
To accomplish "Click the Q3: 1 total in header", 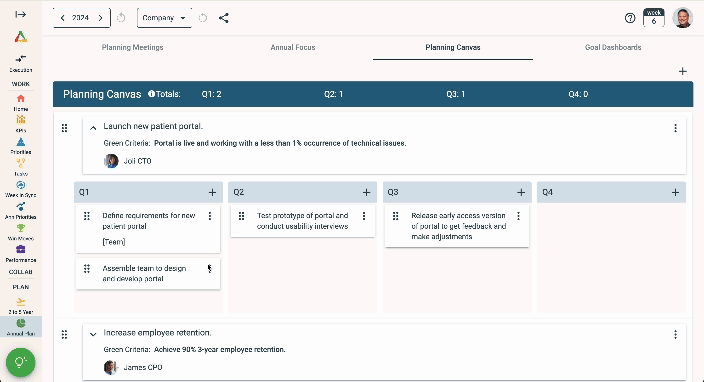I will (456, 94).
